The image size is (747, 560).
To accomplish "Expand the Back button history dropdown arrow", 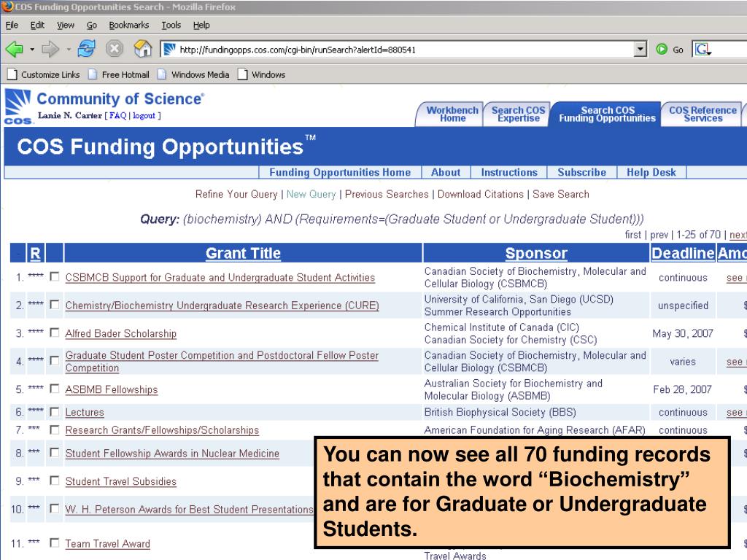I will coord(32,50).
